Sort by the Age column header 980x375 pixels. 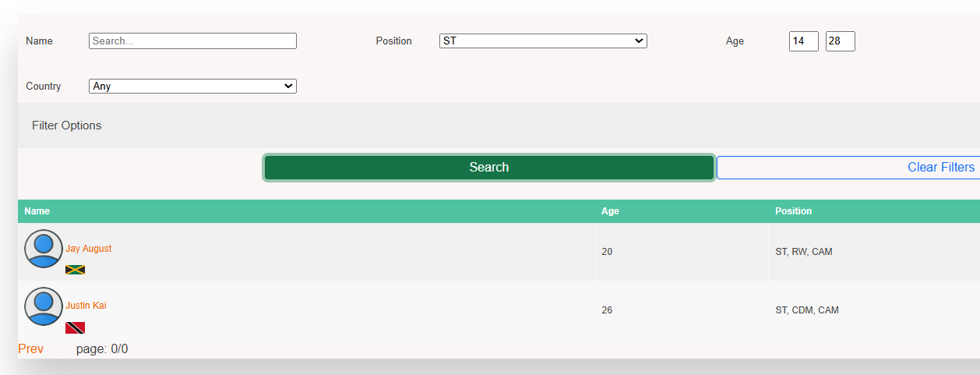click(610, 211)
